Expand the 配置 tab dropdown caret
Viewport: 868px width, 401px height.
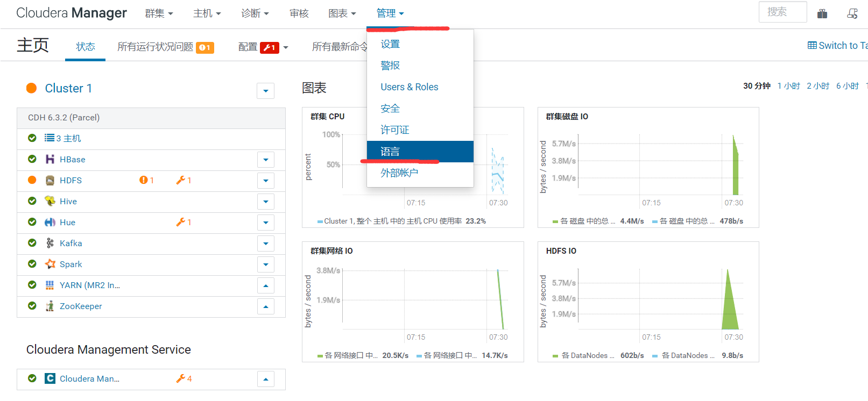point(286,48)
